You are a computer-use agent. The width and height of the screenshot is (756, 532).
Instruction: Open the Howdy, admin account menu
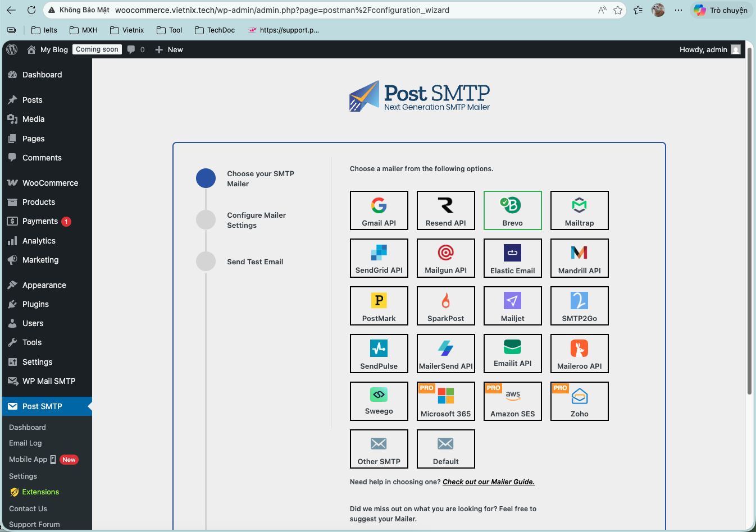709,49
